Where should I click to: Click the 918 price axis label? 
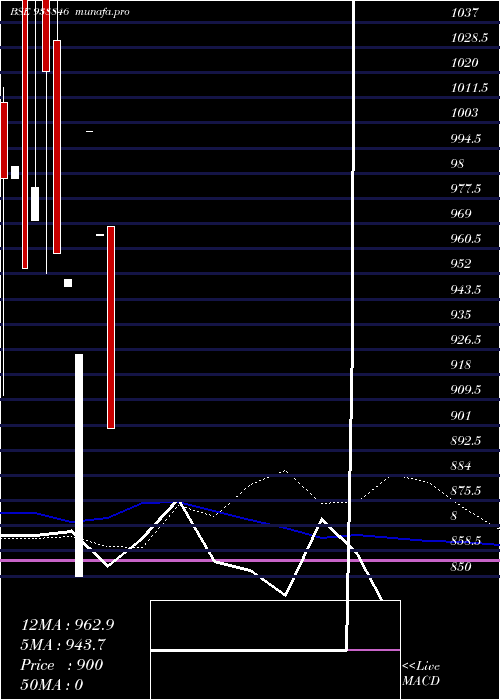461,365
